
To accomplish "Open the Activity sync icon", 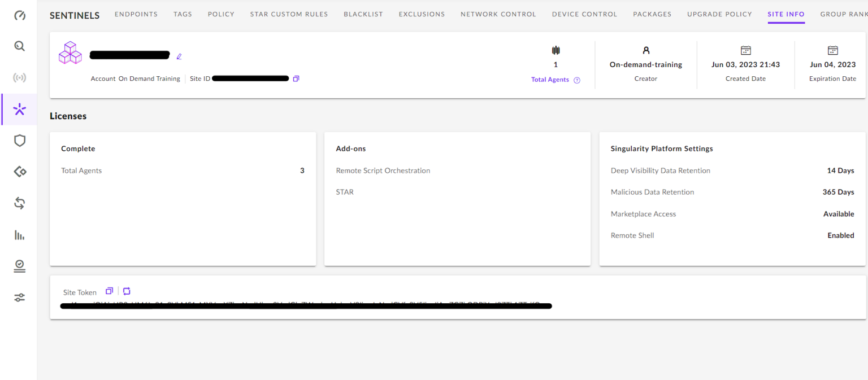I will pyautogui.click(x=19, y=203).
